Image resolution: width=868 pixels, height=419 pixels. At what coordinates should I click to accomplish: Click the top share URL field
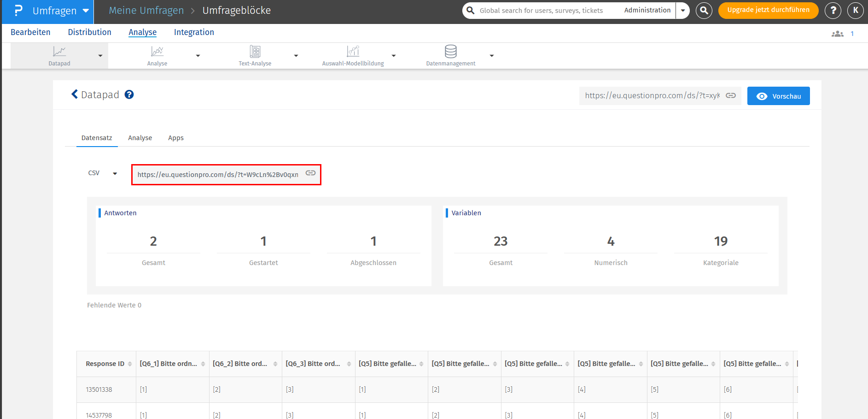[652, 96]
